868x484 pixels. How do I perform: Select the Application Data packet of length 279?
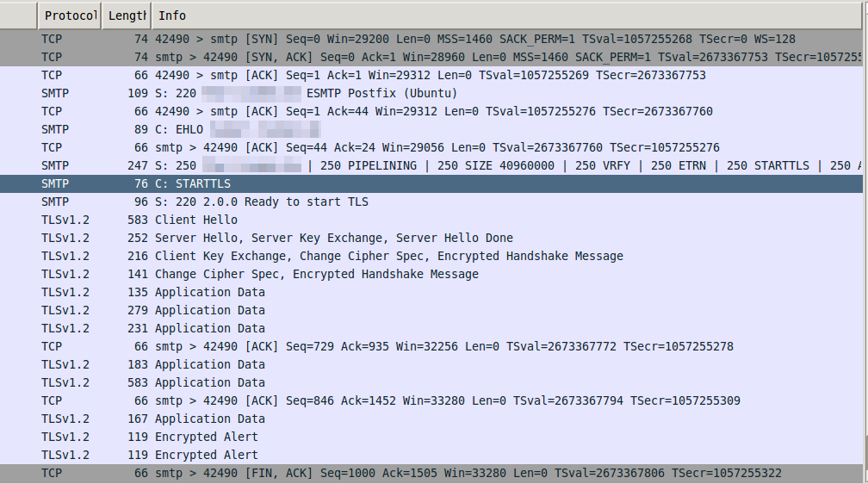[x=344, y=310]
